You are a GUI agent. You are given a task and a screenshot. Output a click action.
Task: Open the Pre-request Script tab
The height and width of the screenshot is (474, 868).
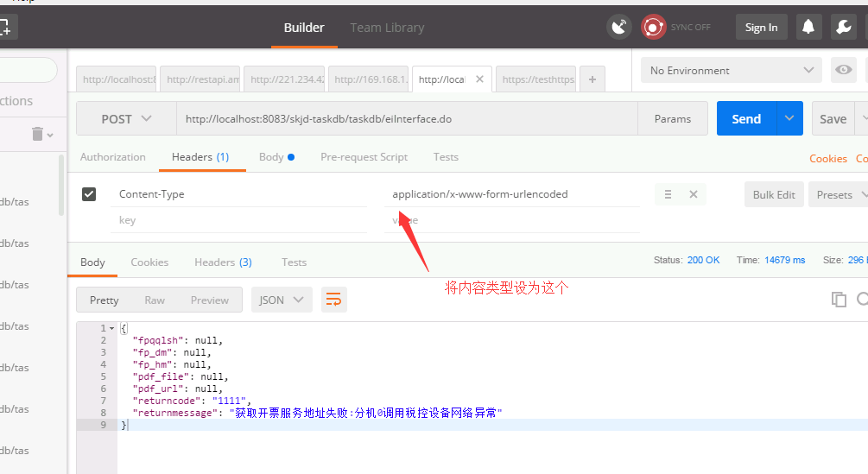pyautogui.click(x=364, y=157)
